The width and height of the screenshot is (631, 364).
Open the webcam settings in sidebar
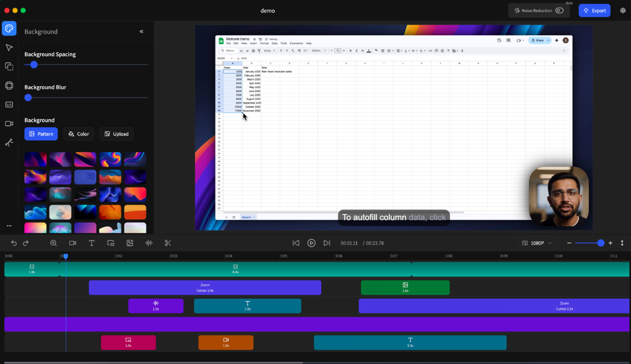(9, 123)
